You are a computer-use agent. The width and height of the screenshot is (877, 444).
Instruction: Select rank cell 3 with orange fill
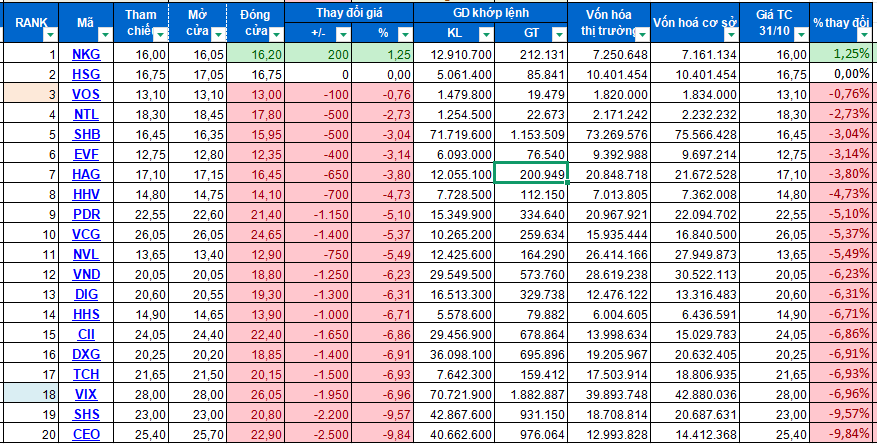coord(30,94)
